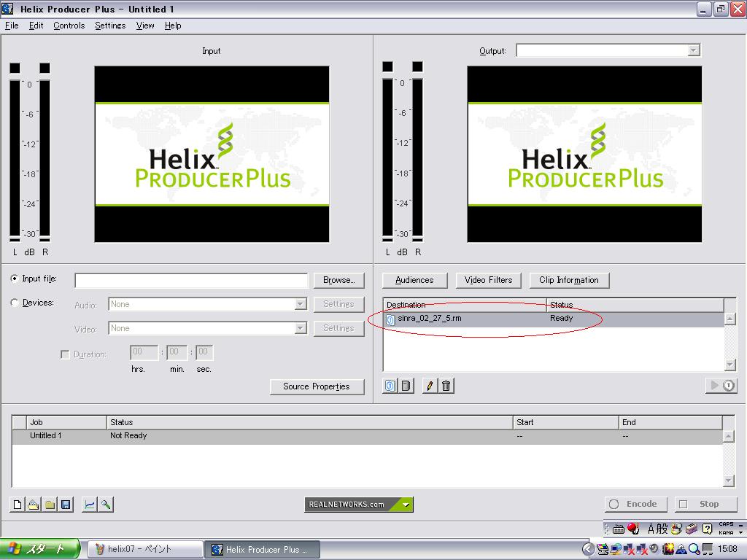Add file destination icon
The width and height of the screenshot is (747, 560).
(x=390, y=386)
